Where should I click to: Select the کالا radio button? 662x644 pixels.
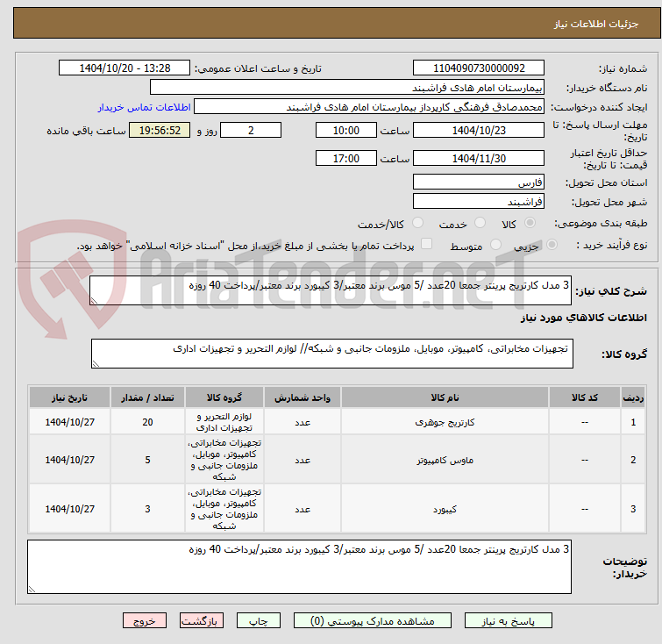[530, 223]
